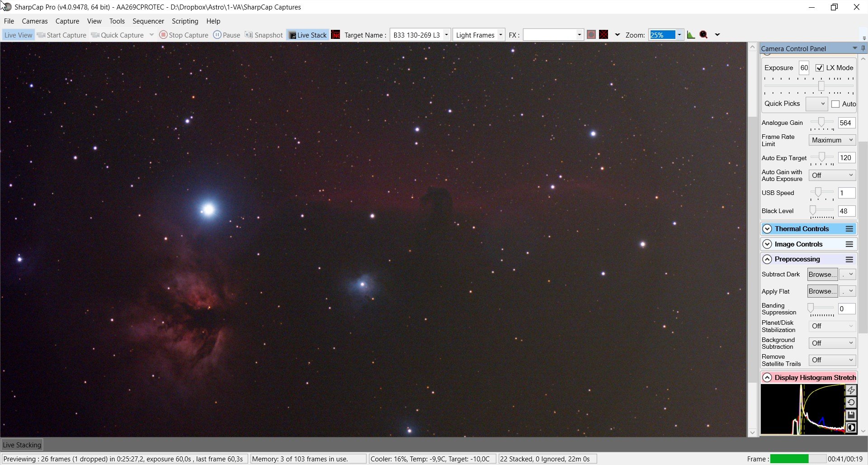The image size is (868, 465).
Task: Open the Live Stacking tab at bottom
Action: tap(22, 445)
